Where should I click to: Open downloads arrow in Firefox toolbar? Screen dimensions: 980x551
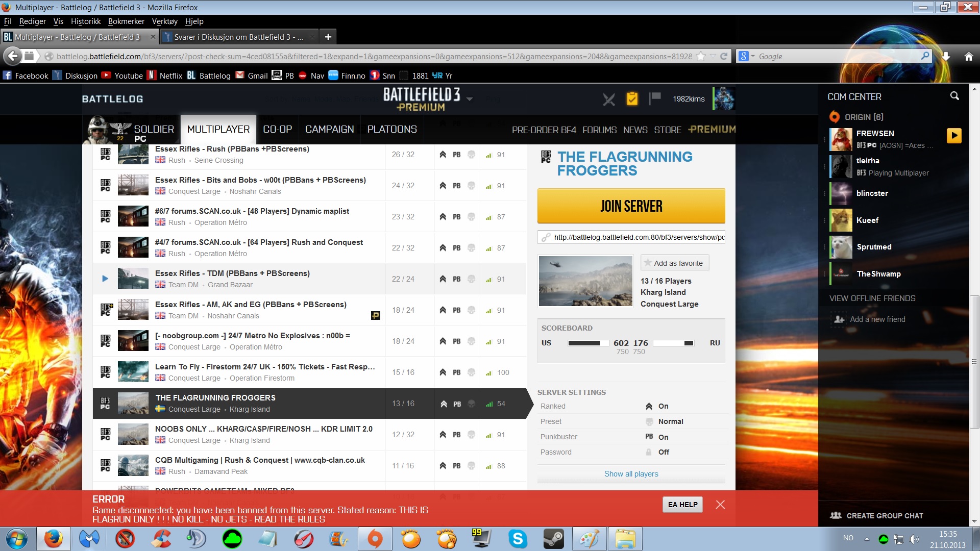[x=946, y=56]
